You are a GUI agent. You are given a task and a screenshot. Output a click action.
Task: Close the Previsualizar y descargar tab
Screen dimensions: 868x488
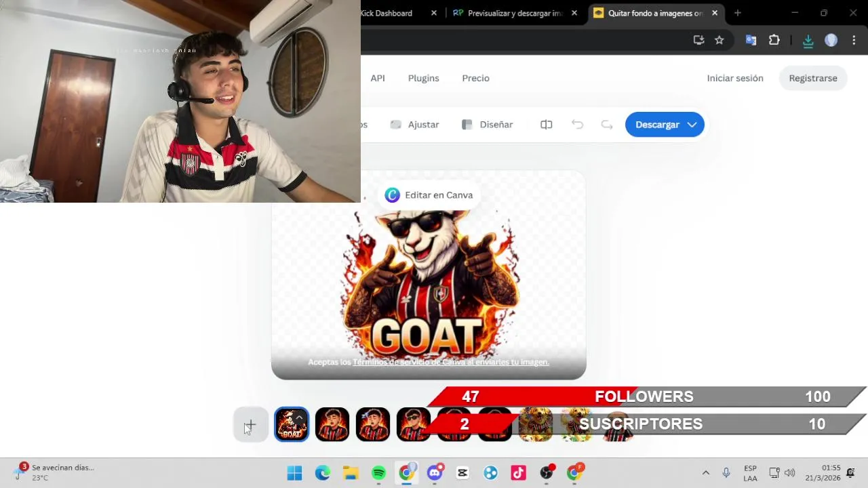point(574,13)
